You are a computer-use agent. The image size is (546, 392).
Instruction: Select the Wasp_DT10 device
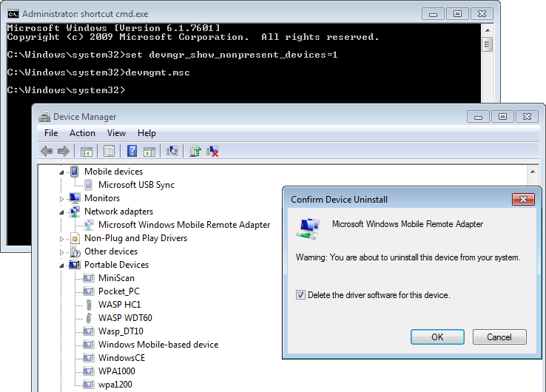pos(121,331)
